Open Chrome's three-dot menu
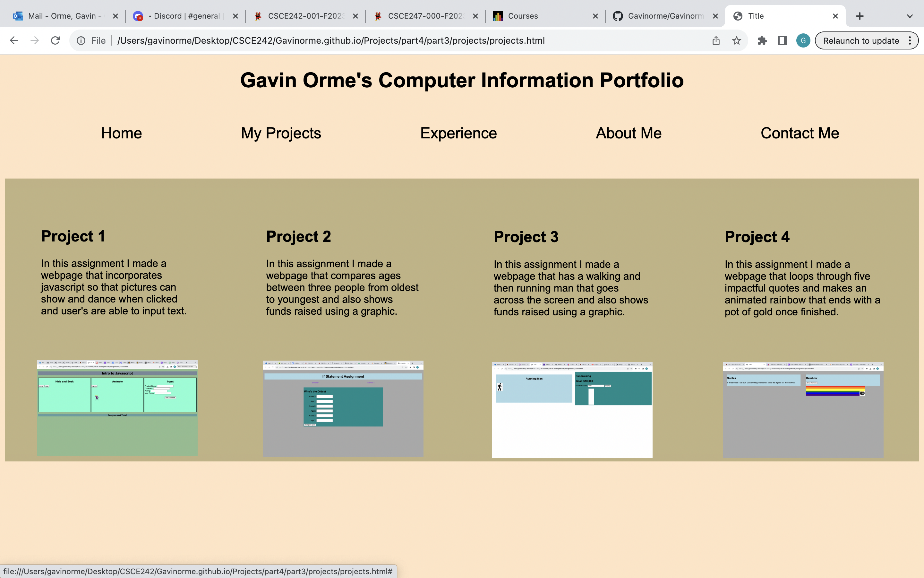This screenshot has height=578, width=924. tap(910, 40)
